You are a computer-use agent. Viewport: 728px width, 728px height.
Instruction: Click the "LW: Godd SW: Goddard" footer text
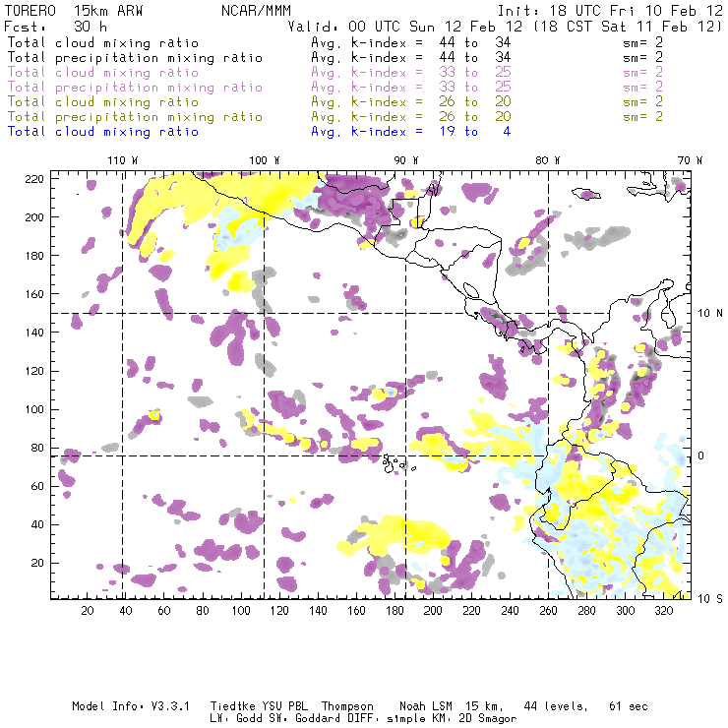[273, 719]
